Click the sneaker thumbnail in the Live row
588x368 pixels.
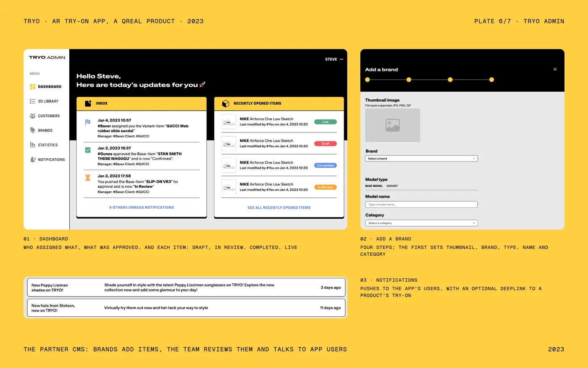coord(229,122)
